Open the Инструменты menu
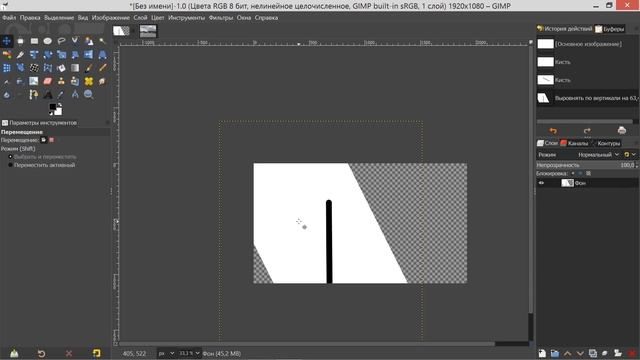Image resolution: width=640 pixels, height=360 pixels. [x=186, y=18]
